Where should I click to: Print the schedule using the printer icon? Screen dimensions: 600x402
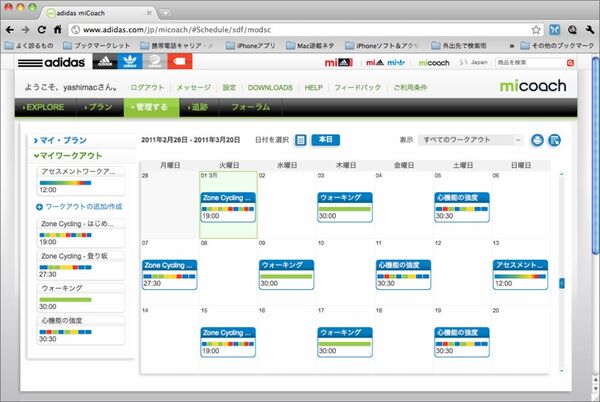pos(537,140)
